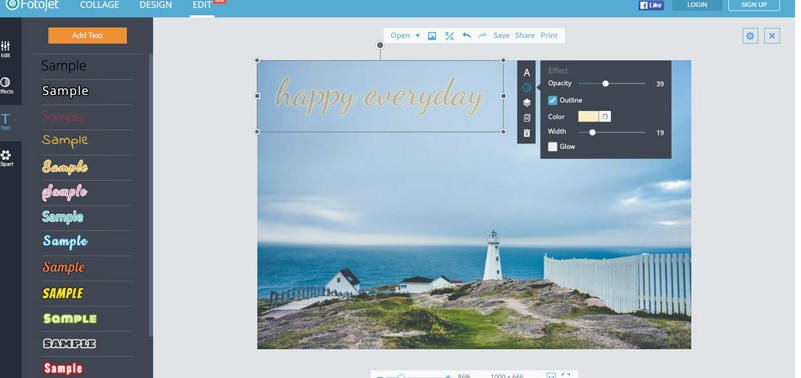Select the thin red Sample text style
Image resolution: width=801 pixels, height=378 pixels.
[64, 116]
